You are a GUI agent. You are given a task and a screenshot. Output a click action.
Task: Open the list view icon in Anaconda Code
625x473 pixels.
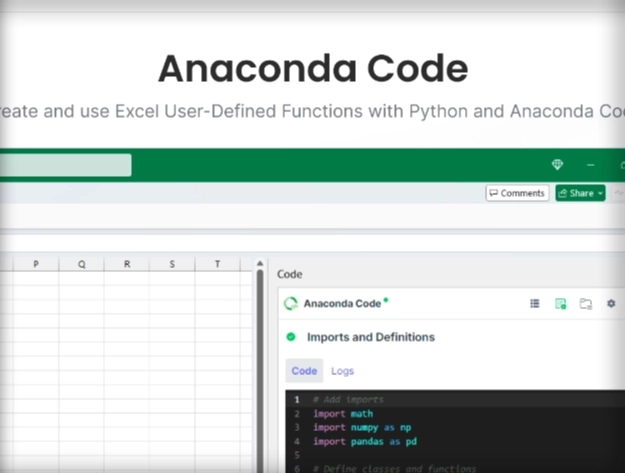click(535, 304)
